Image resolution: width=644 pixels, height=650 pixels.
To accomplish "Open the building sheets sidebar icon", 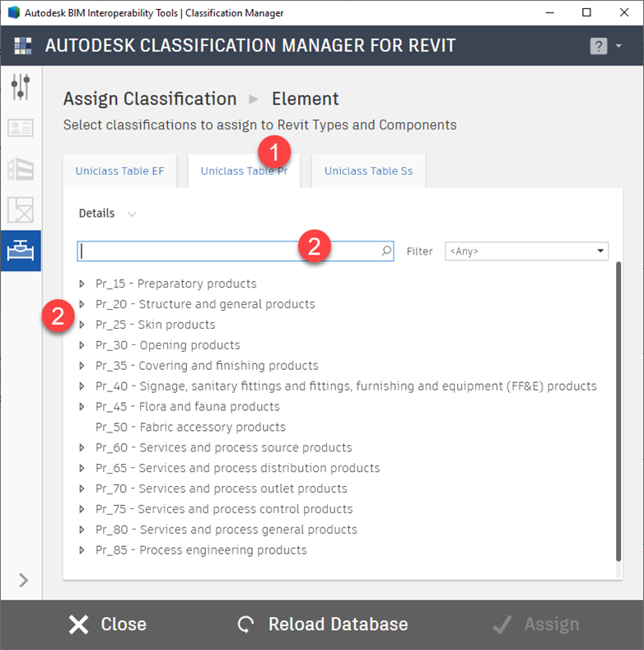I will tap(21, 169).
